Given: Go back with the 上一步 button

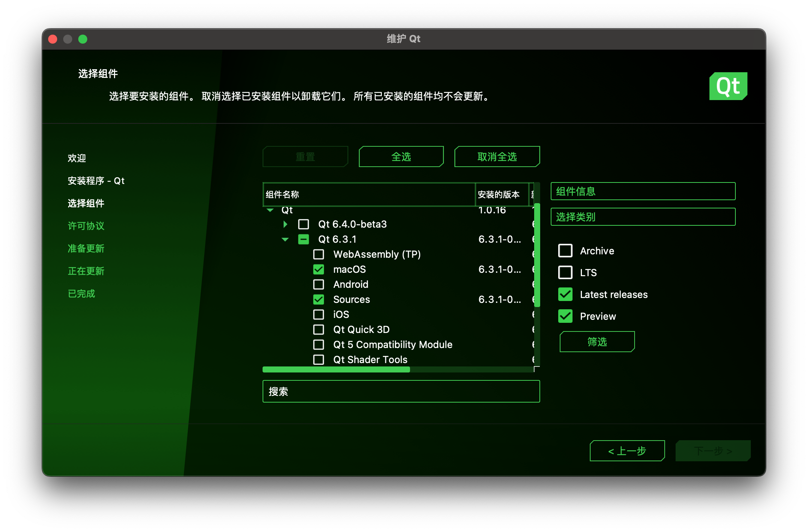Looking at the screenshot, I should (627, 451).
